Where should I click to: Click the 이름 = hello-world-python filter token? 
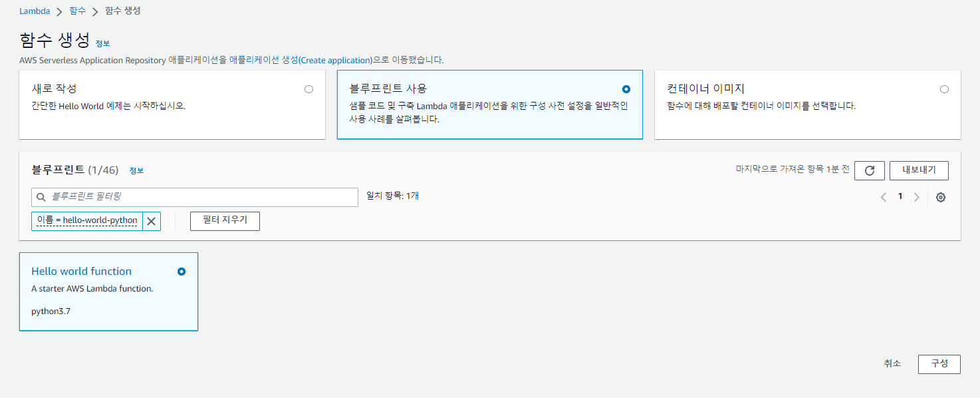(x=87, y=221)
